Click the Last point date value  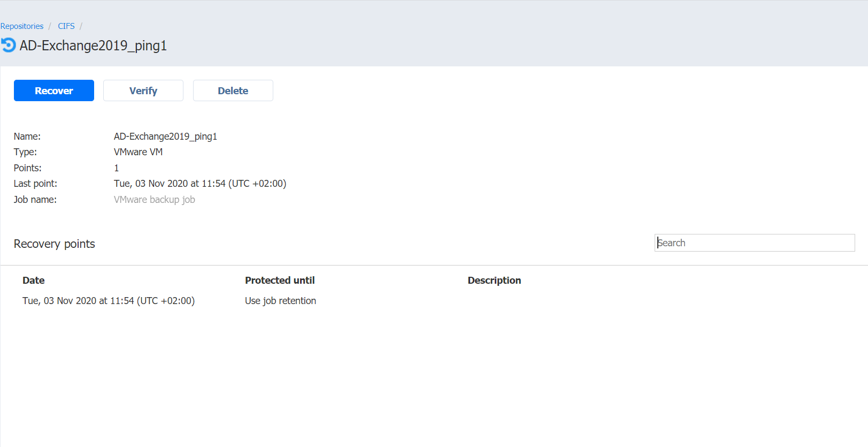coord(200,184)
